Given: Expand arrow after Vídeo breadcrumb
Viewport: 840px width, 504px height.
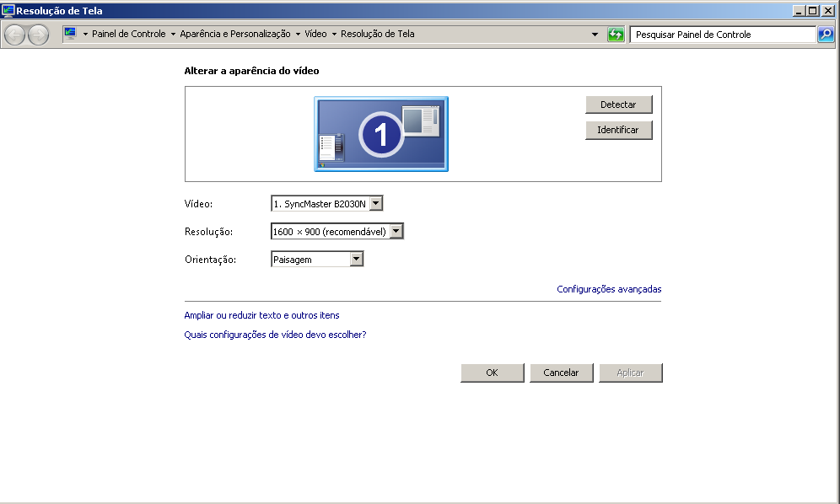Looking at the screenshot, I should tap(334, 35).
